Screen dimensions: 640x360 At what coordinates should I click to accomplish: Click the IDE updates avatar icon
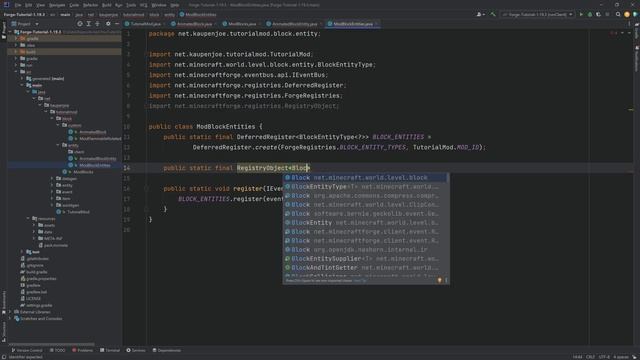pyautogui.click(x=627, y=14)
